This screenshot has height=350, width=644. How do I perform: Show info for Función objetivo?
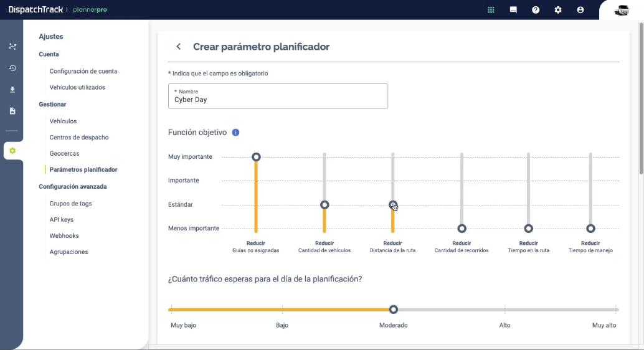(x=236, y=132)
